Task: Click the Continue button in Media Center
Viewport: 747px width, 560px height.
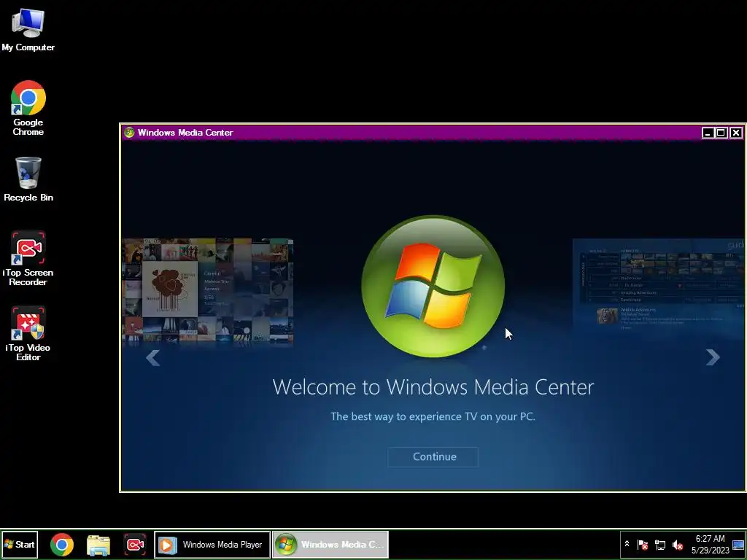Action: 433,456
